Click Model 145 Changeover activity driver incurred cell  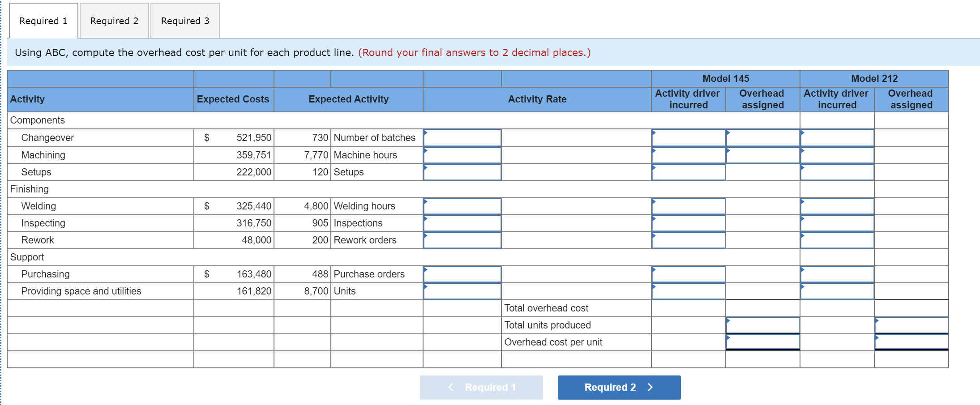coord(688,137)
